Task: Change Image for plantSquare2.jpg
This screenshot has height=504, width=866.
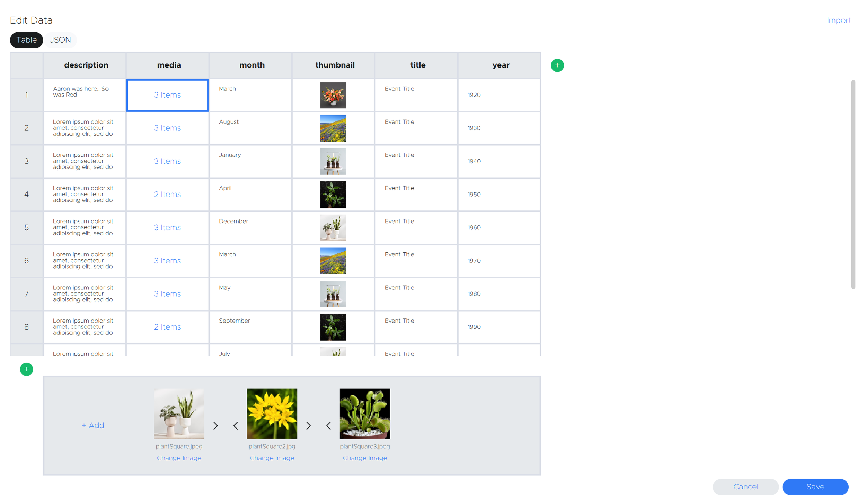Action: pyautogui.click(x=272, y=458)
